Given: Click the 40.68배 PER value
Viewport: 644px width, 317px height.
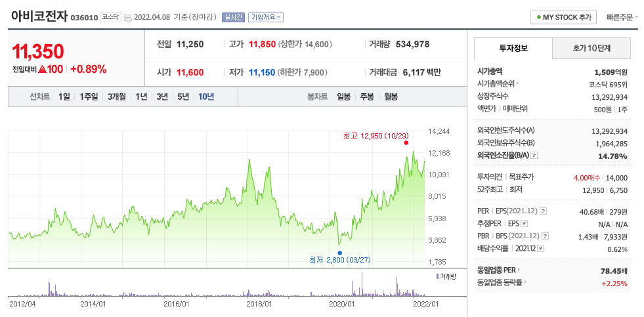Looking at the screenshot, I should 591,211.
